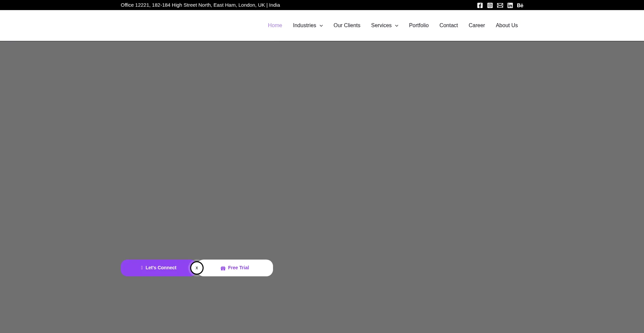Go to the Home menu item
Viewport: 644px width, 333px height.
pos(275,25)
